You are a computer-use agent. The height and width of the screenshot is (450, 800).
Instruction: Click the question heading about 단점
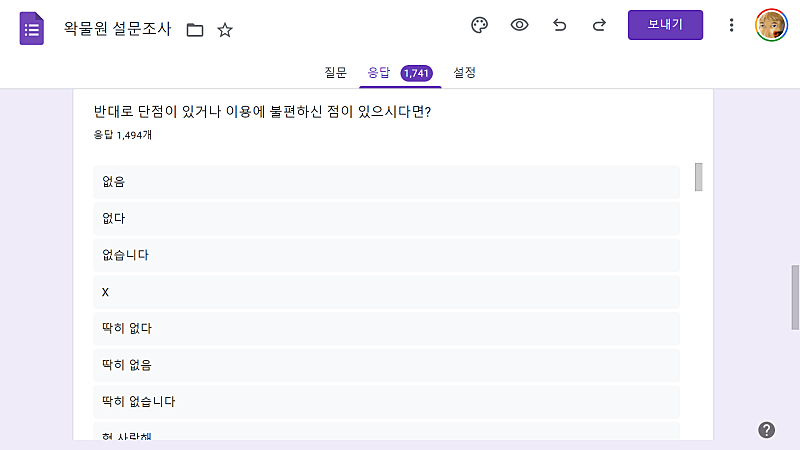point(262,111)
